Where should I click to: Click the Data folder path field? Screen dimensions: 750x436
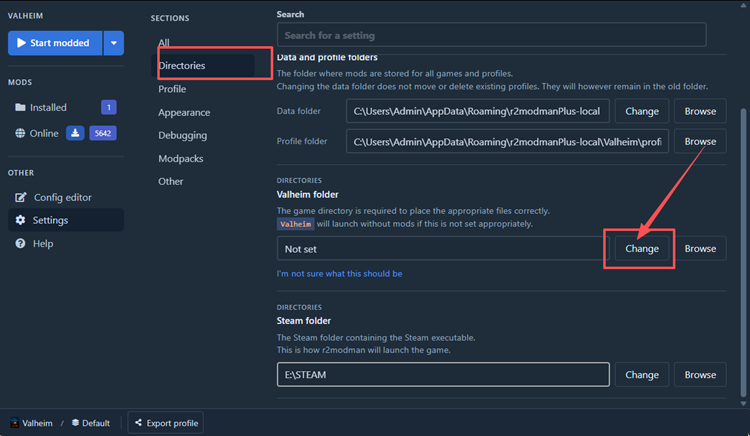tap(478, 111)
